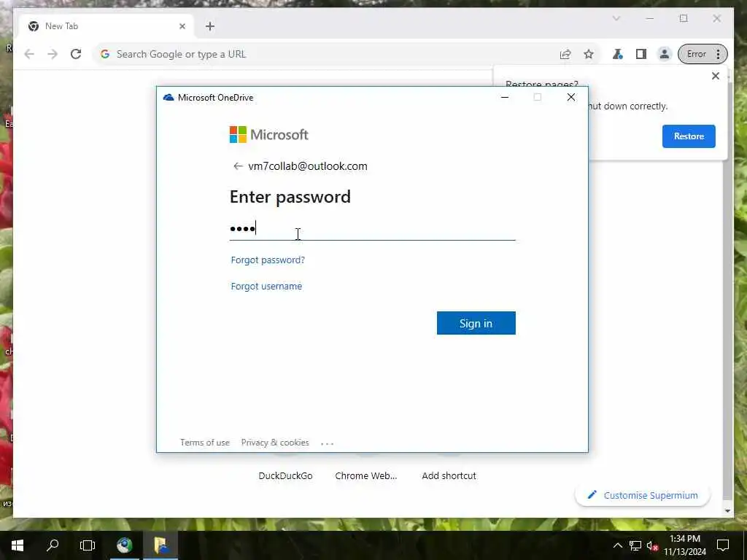Image resolution: width=747 pixels, height=560 pixels.
Task: Open Privacy & cookies link
Action: [x=275, y=443]
